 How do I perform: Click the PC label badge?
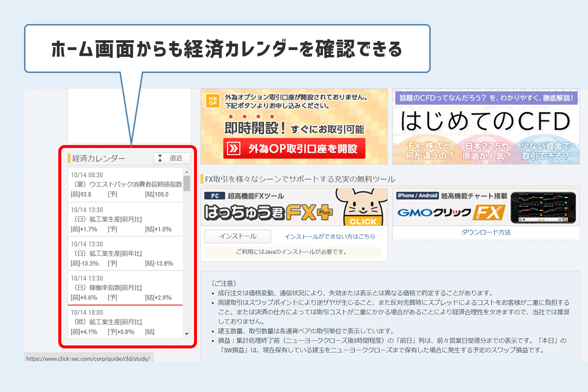pyautogui.click(x=214, y=196)
